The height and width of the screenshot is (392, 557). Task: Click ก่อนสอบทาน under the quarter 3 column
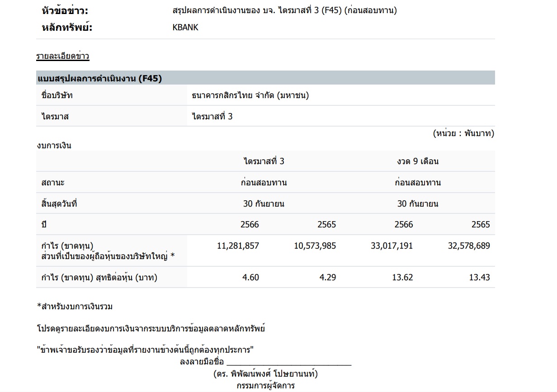[264, 183]
